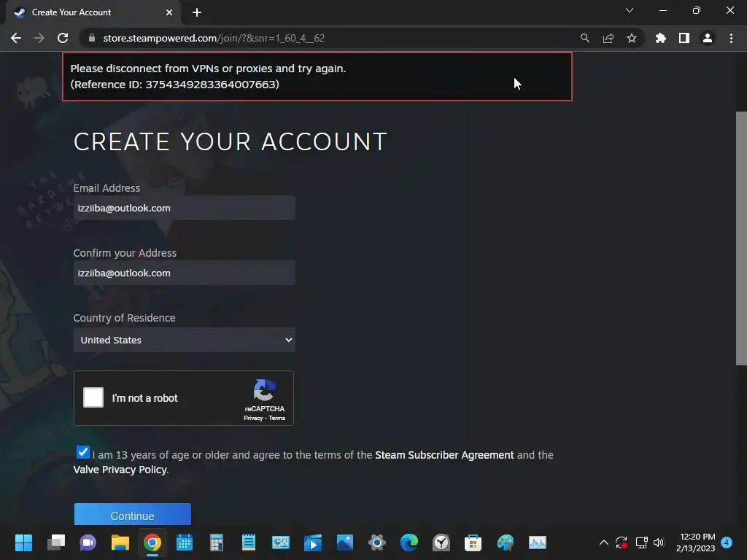
Task: Open the Chrome profile avatar menu
Action: coord(708,38)
